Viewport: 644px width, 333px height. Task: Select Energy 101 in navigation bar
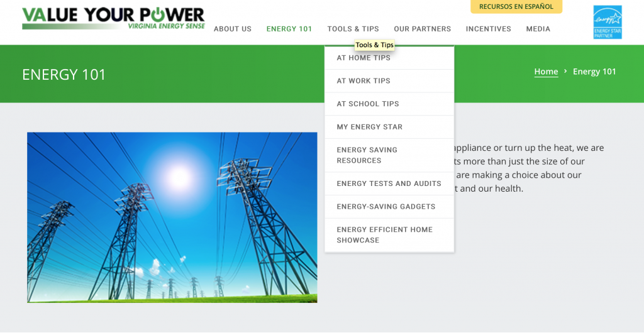click(289, 29)
